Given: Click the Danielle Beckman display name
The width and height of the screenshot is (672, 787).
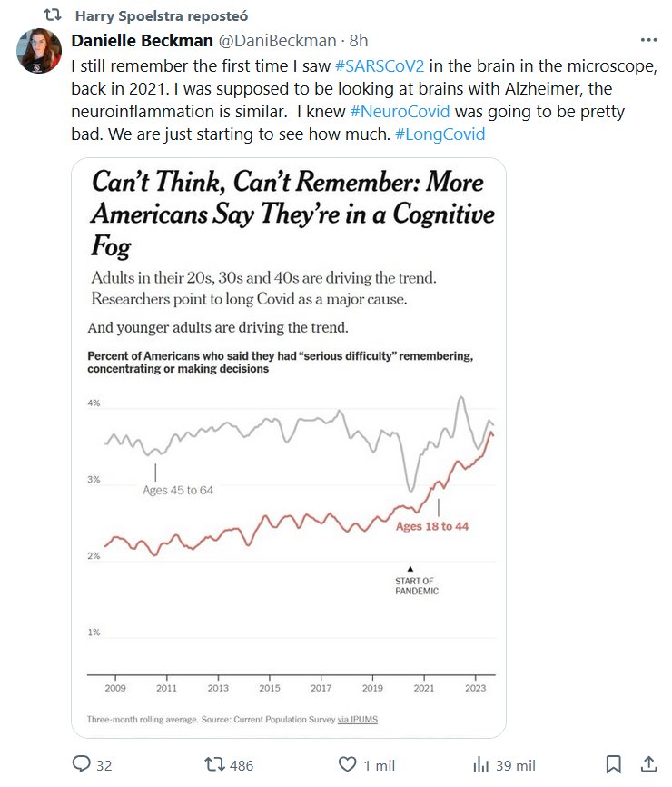Looking at the screenshot, I should tap(141, 42).
